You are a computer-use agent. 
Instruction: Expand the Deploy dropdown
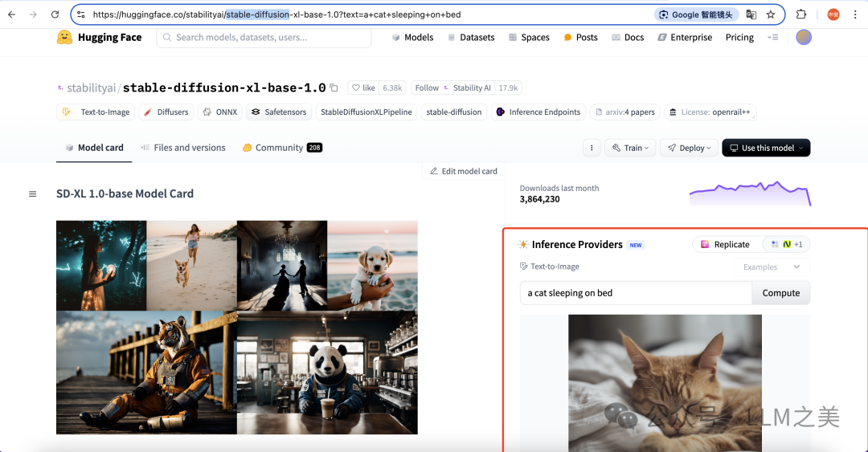(690, 148)
